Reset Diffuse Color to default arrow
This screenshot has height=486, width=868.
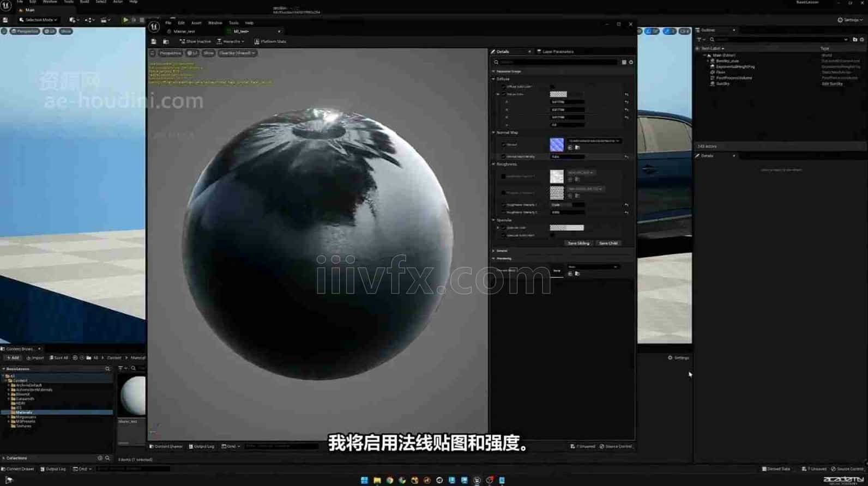tap(626, 94)
